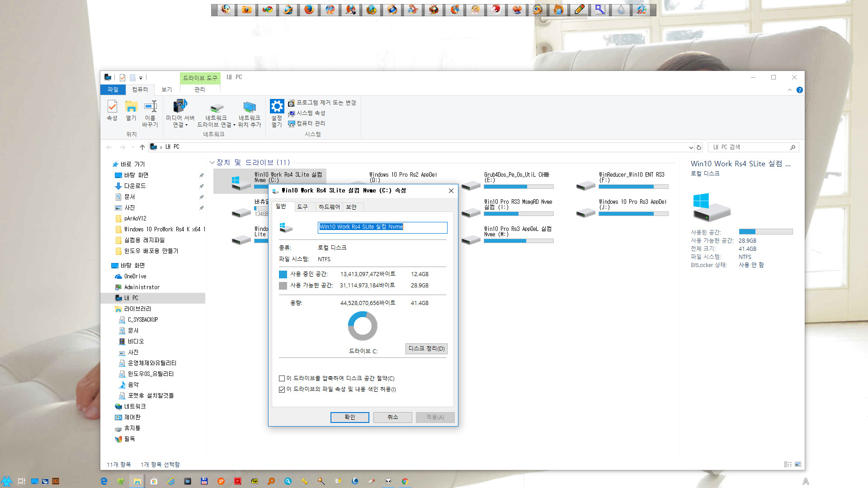Click the magnifier icon in the search box
This screenshot has width=868, height=488.
tap(793, 147)
